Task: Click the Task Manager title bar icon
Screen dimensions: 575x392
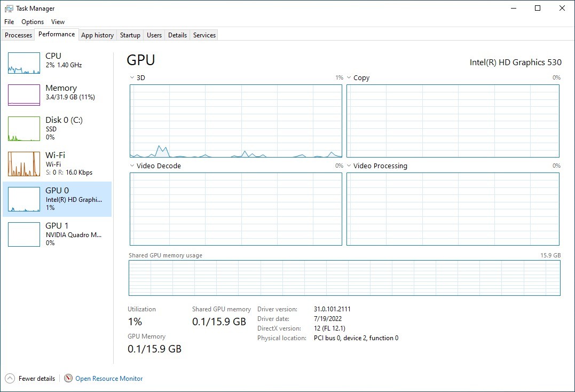Action: (9, 9)
